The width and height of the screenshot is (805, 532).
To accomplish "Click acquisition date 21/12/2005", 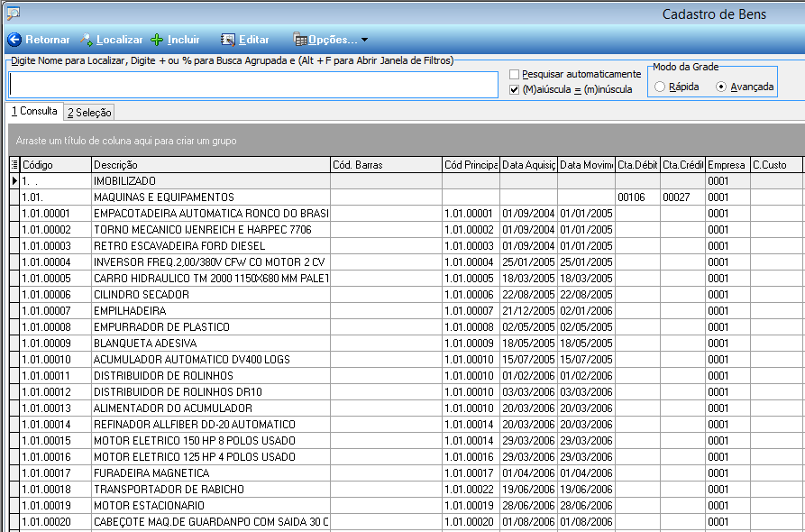I will [x=529, y=311].
